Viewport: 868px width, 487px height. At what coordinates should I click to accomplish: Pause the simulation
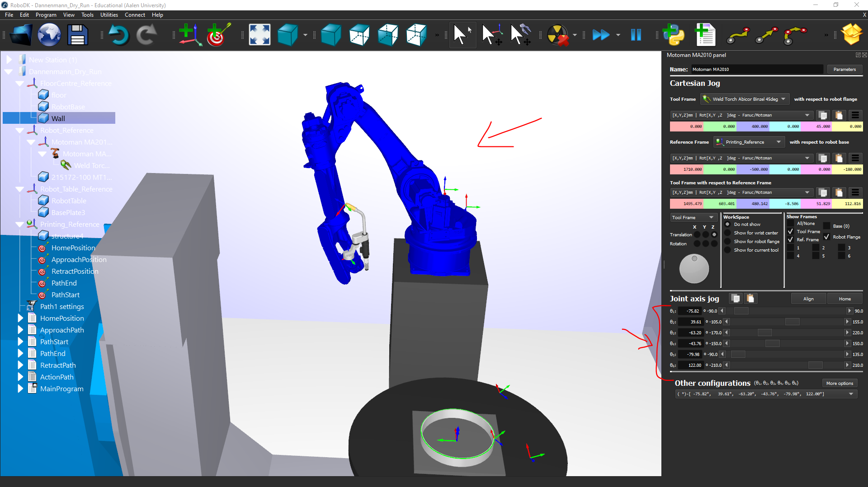tap(636, 35)
